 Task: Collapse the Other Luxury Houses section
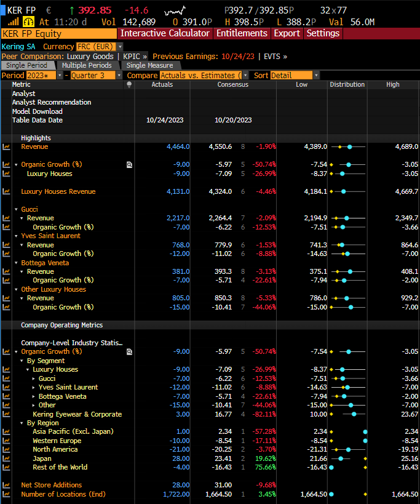pyautogui.click(x=16, y=290)
